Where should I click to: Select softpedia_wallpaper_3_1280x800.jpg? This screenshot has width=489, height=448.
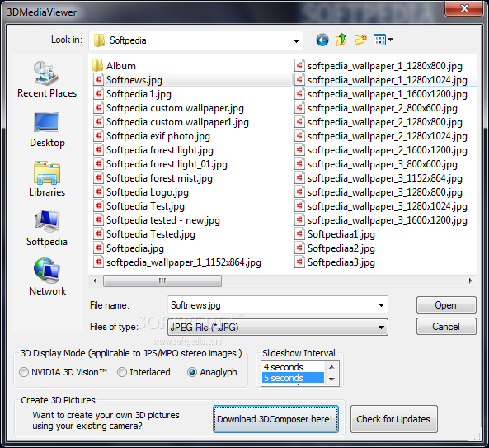pos(385,192)
